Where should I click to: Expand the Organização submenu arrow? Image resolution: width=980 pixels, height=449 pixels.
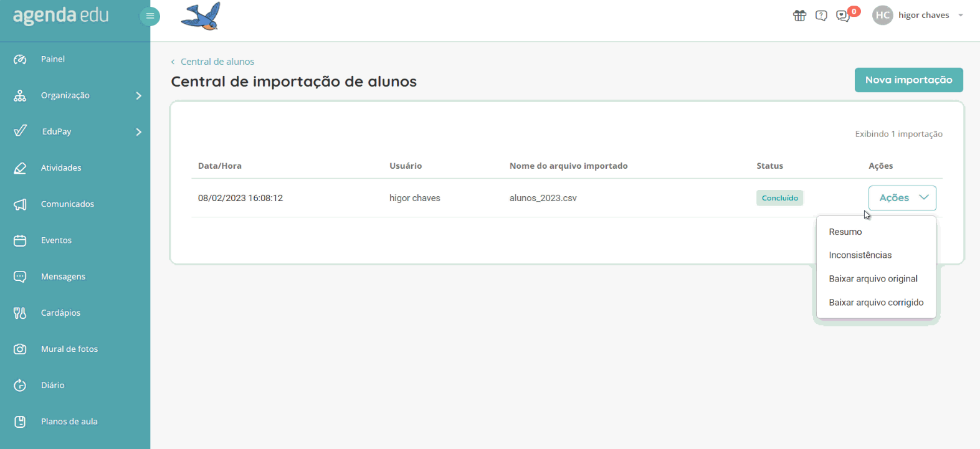pos(138,96)
